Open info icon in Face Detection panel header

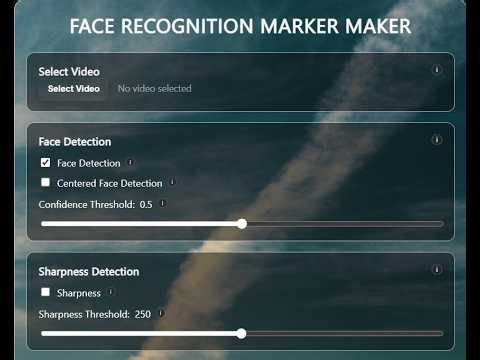(437, 139)
